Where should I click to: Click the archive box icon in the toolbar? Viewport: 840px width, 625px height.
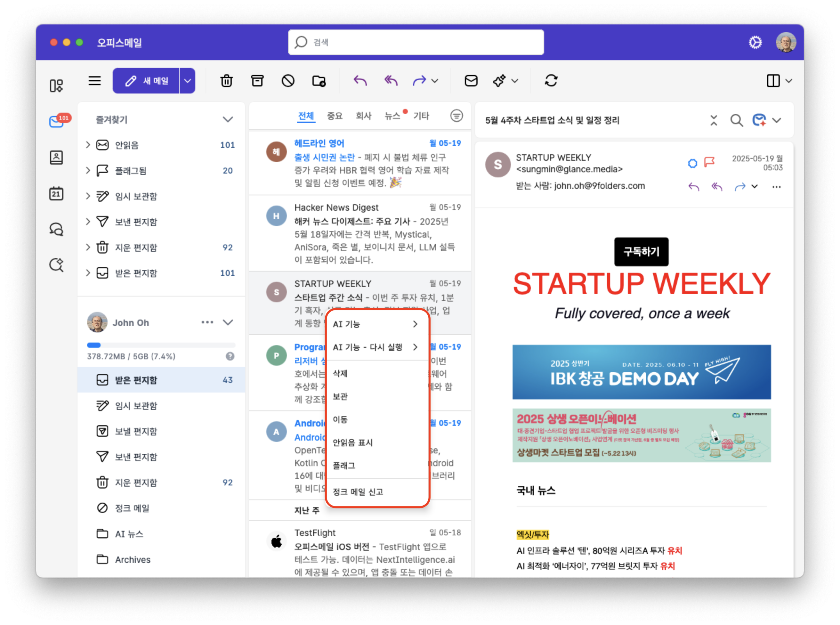tap(257, 81)
